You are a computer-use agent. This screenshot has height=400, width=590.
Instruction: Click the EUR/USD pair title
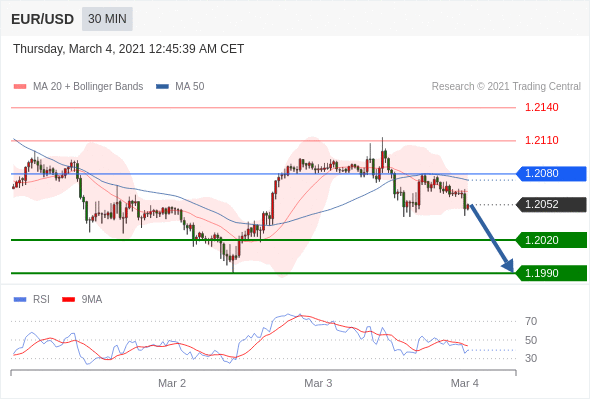pyautogui.click(x=43, y=19)
